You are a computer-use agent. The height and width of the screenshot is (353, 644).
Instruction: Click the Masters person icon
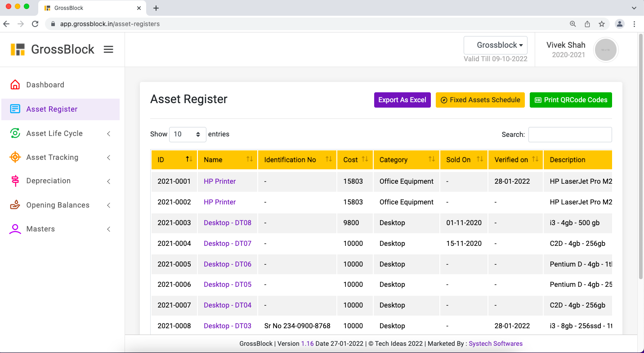click(x=15, y=229)
